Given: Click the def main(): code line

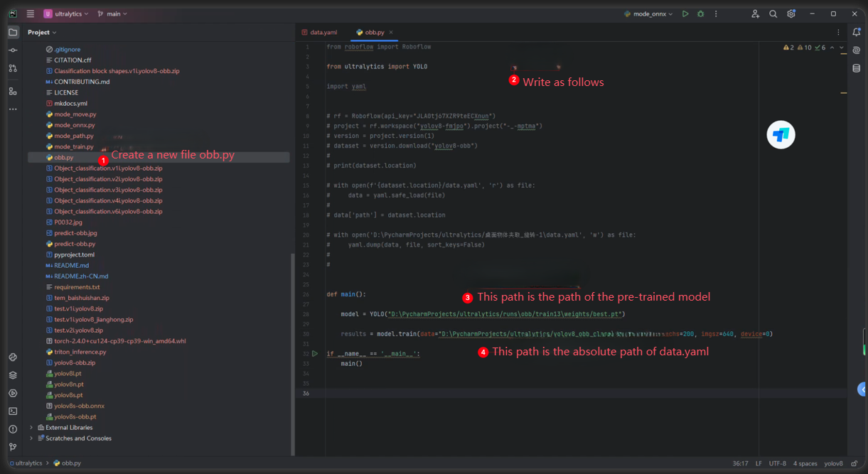Looking at the screenshot, I should pos(345,293).
